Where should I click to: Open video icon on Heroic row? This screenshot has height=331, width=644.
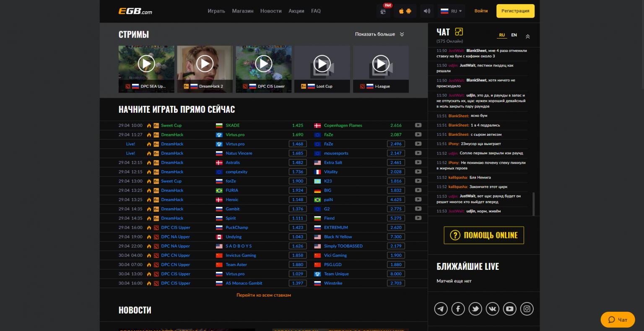point(418,199)
